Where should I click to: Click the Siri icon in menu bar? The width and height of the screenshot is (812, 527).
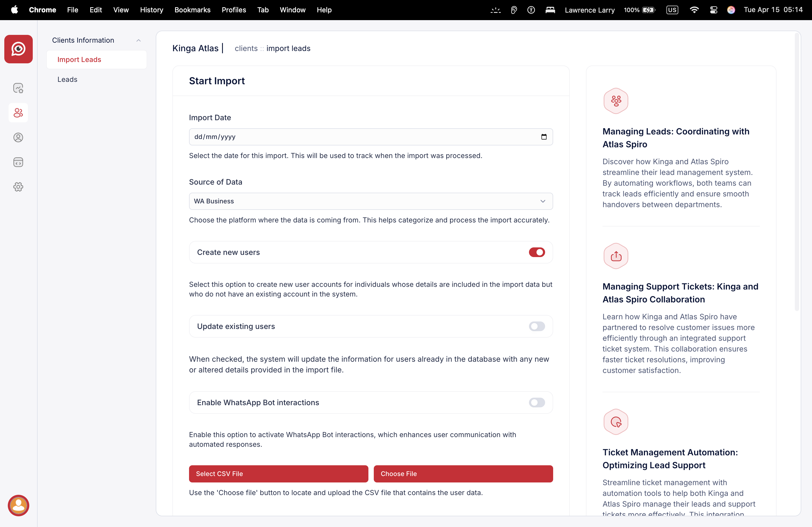pyautogui.click(x=731, y=10)
